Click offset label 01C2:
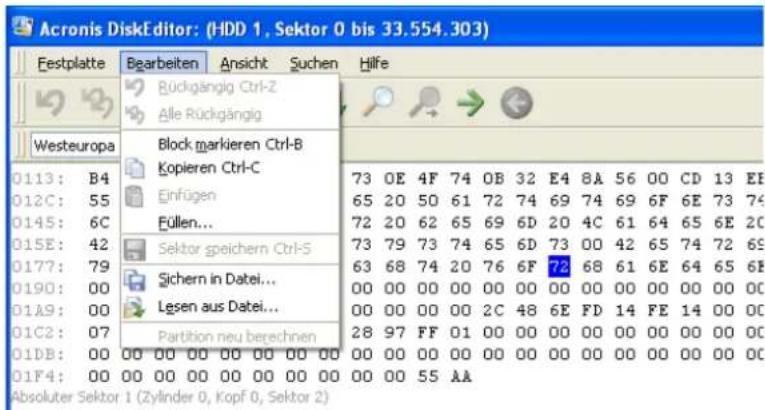Image resolution: width=765 pixels, height=410 pixels. [x=38, y=332]
